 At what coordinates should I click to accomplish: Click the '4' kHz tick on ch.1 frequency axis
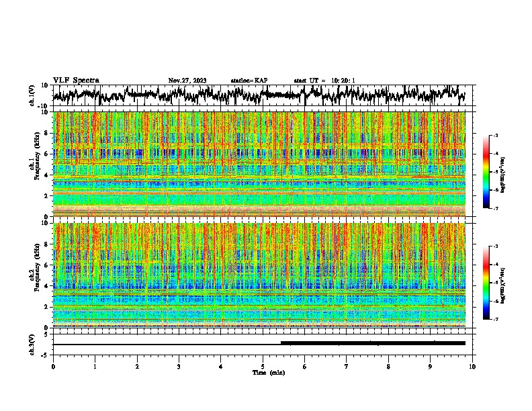click(x=47, y=175)
